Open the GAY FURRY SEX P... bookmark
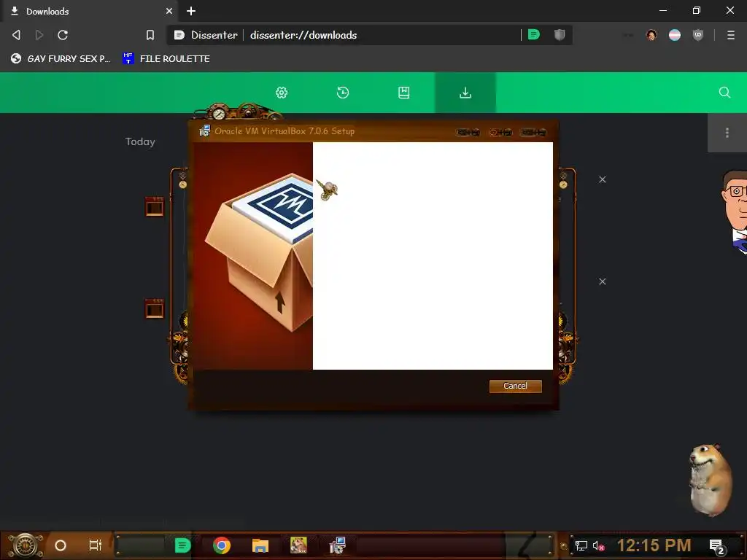 [x=61, y=58]
